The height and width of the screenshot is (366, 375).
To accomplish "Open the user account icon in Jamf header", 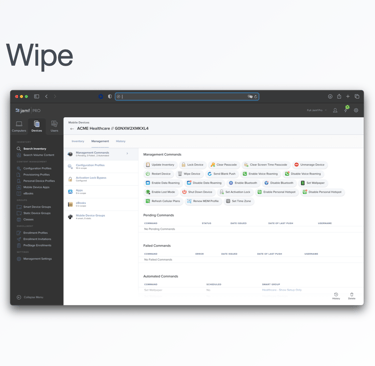I will [x=335, y=110].
